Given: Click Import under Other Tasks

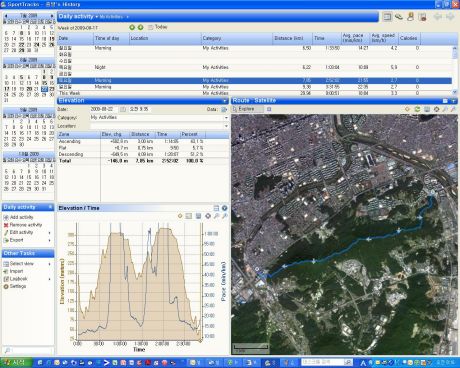Looking at the screenshot, I should 13,271.
